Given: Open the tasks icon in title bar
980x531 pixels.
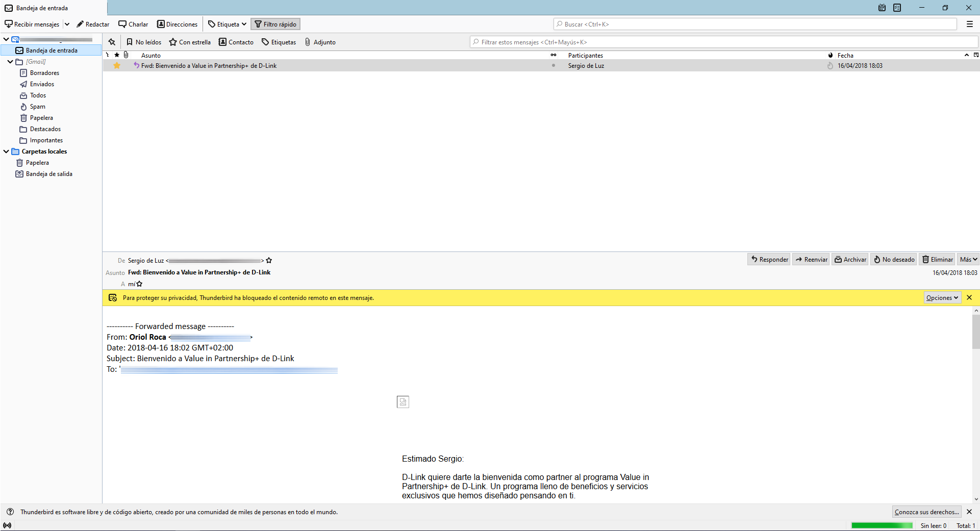Looking at the screenshot, I should tap(897, 8).
